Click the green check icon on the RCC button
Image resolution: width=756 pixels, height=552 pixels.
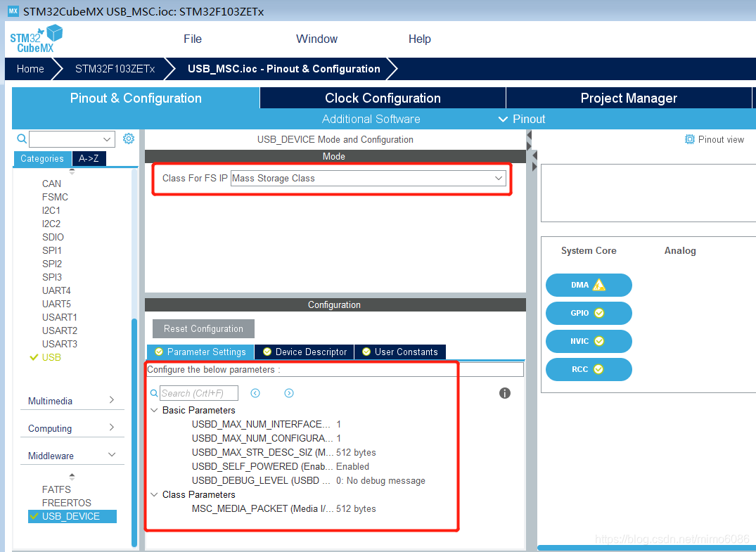point(598,369)
